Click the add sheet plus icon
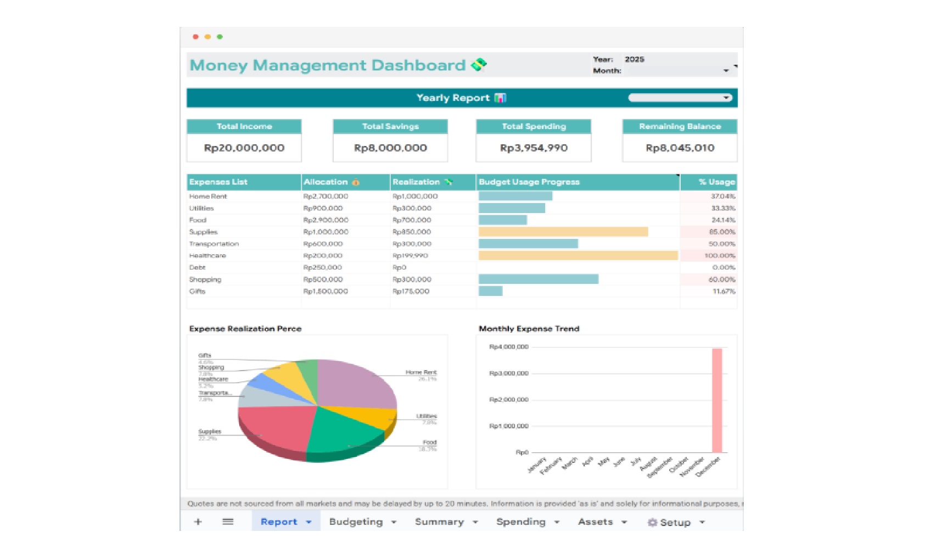The image size is (942, 560). pyautogui.click(x=198, y=522)
